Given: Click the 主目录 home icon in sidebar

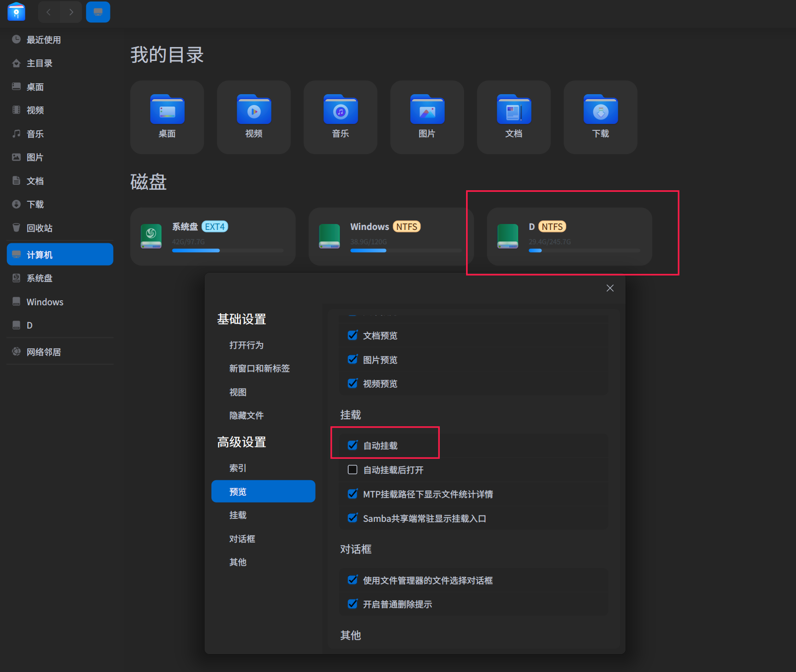Looking at the screenshot, I should click(16, 63).
